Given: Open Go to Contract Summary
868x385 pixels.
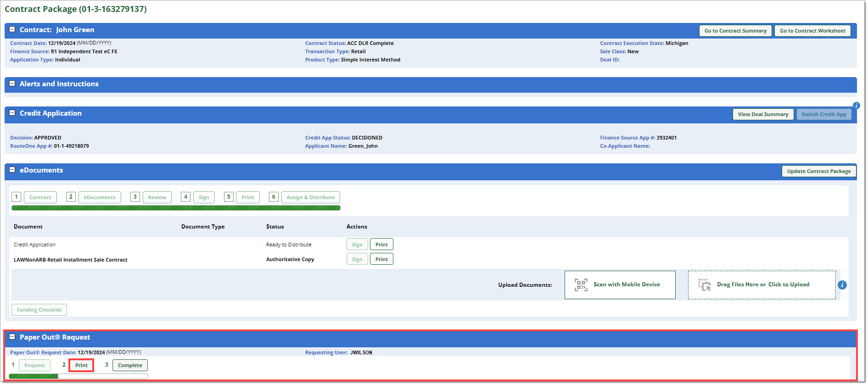Looking at the screenshot, I should [x=735, y=31].
